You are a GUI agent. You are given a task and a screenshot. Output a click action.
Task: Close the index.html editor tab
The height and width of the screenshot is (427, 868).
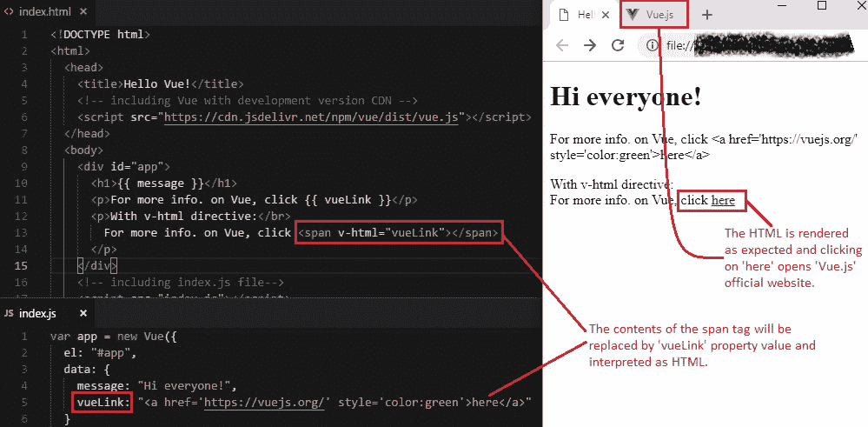[x=83, y=11]
